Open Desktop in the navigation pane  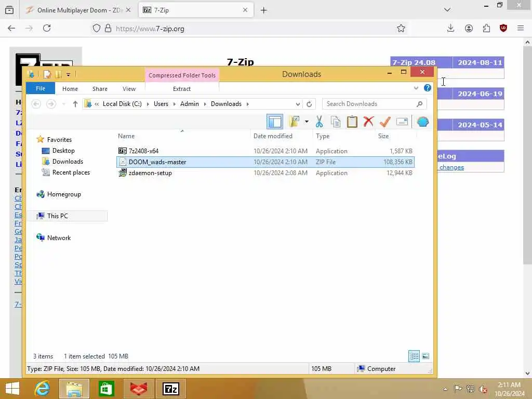(63, 150)
